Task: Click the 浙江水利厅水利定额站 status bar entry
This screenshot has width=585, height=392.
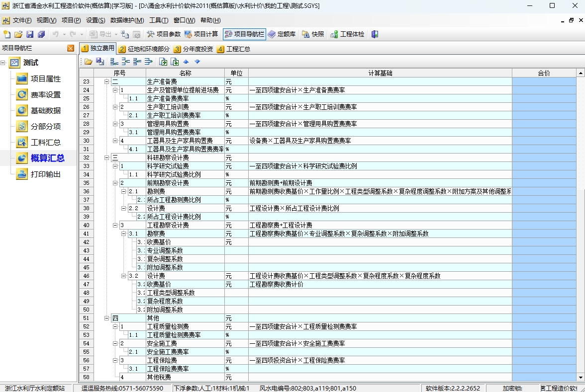Action: (35, 389)
